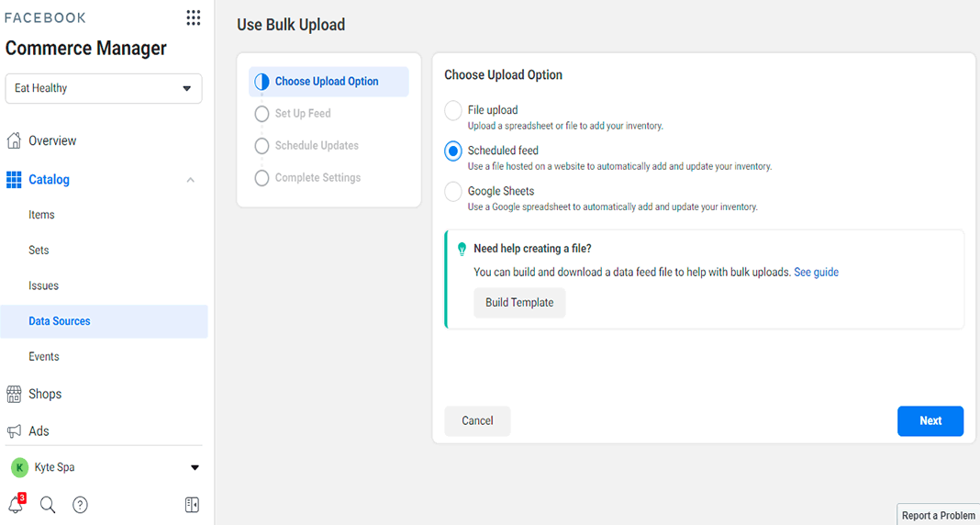The height and width of the screenshot is (525, 980).
Task: Open the Items menu entry
Action: point(41,215)
